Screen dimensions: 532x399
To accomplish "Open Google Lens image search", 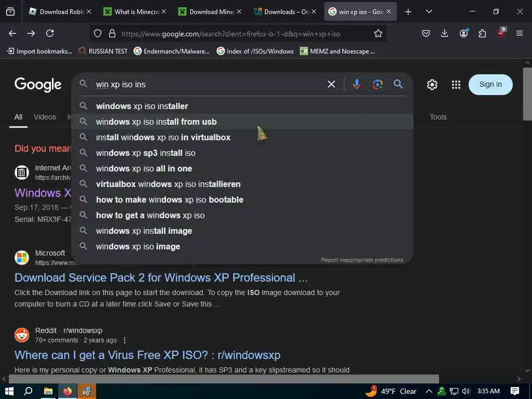I will click(377, 84).
